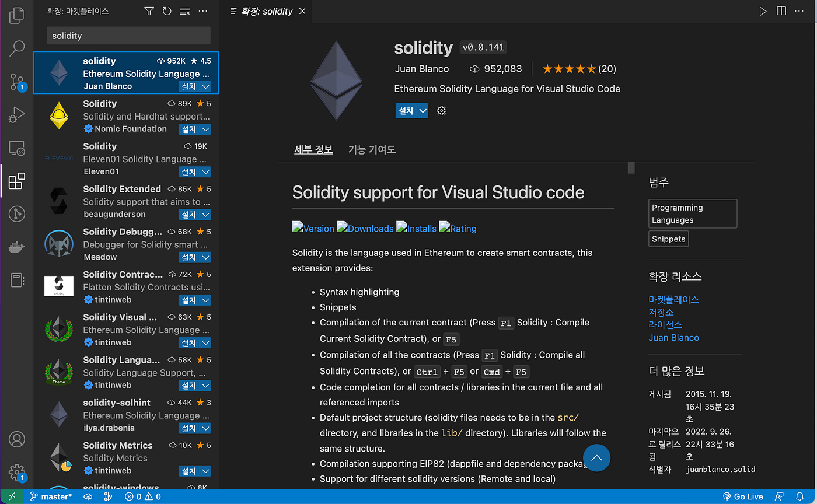Open the 라이선스 license link
The image size is (817, 504).
pos(665,324)
